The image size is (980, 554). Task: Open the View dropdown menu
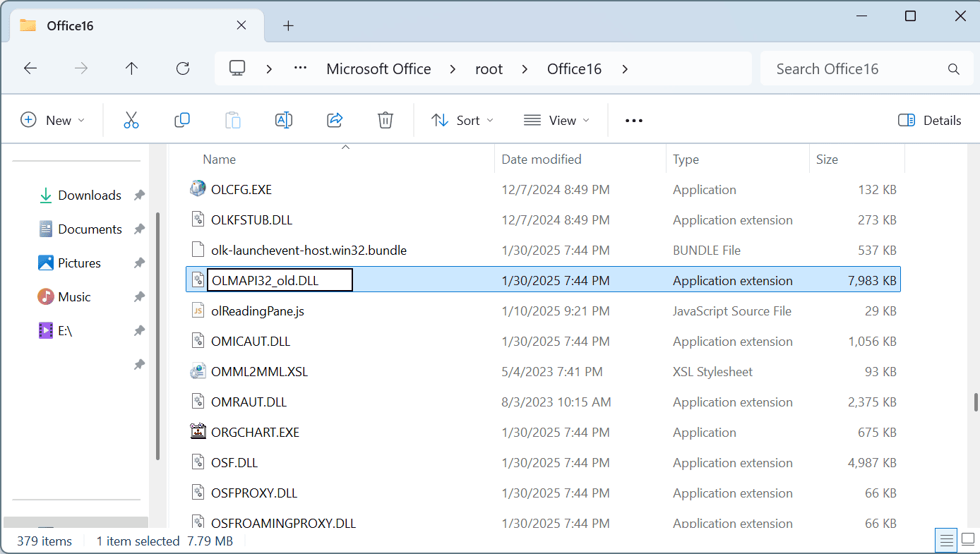point(556,120)
